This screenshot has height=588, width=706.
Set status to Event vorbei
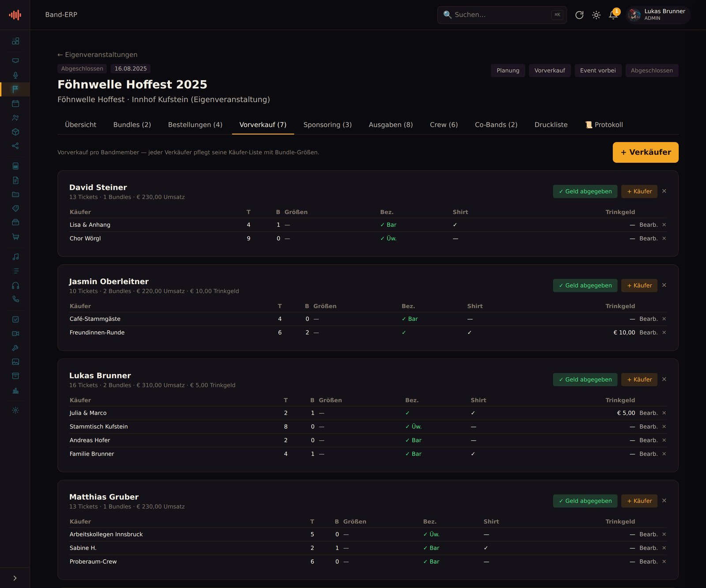pyautogui.click(x=598, y=71)
